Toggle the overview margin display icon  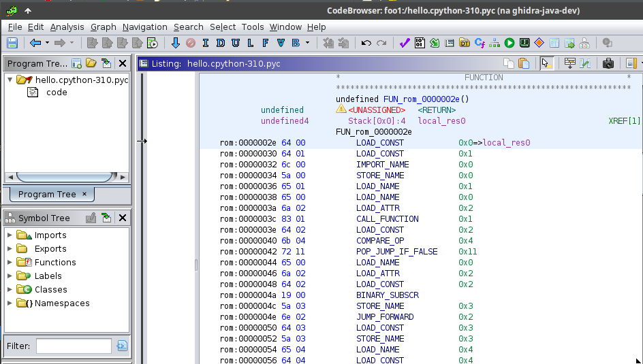click(631, 63)
